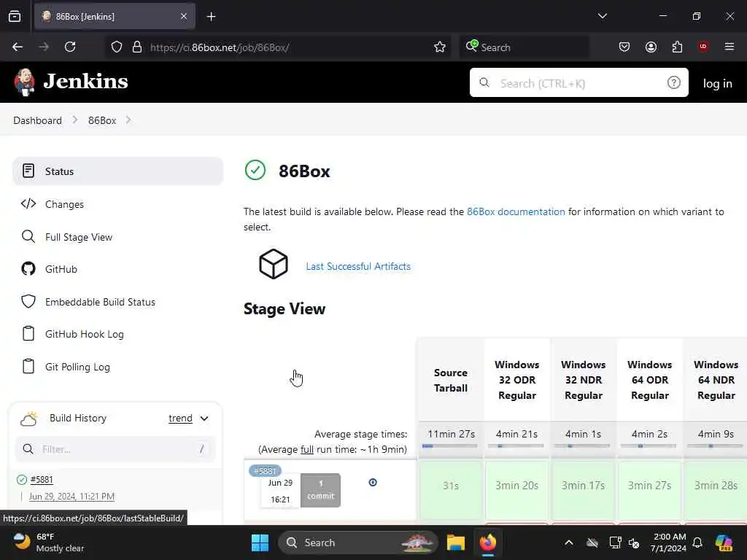Click the Jenkins mascot logo
Screen dimensions: 747x560
pos(25,82)
